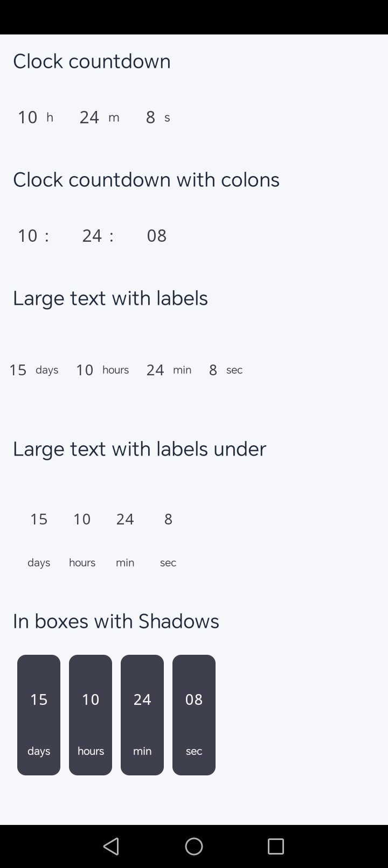Tap the 'Large text with labels' heading
The height and width of the screenshot is (868, 388).
(110, 298)
